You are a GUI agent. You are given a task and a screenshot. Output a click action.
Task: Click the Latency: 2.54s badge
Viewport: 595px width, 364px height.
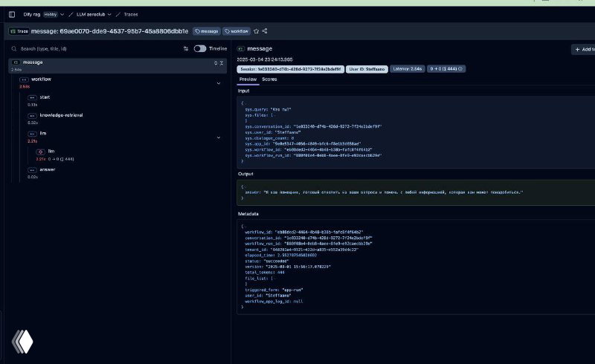click(407, 69)
